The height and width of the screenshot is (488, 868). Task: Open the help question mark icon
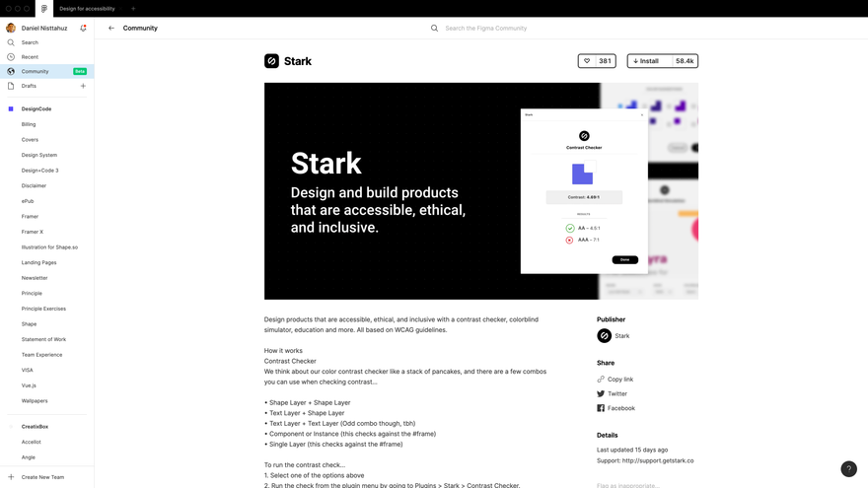848,468
